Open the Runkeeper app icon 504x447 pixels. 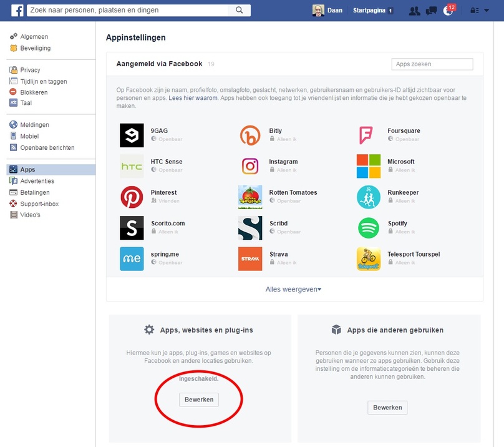pos(369,197)
